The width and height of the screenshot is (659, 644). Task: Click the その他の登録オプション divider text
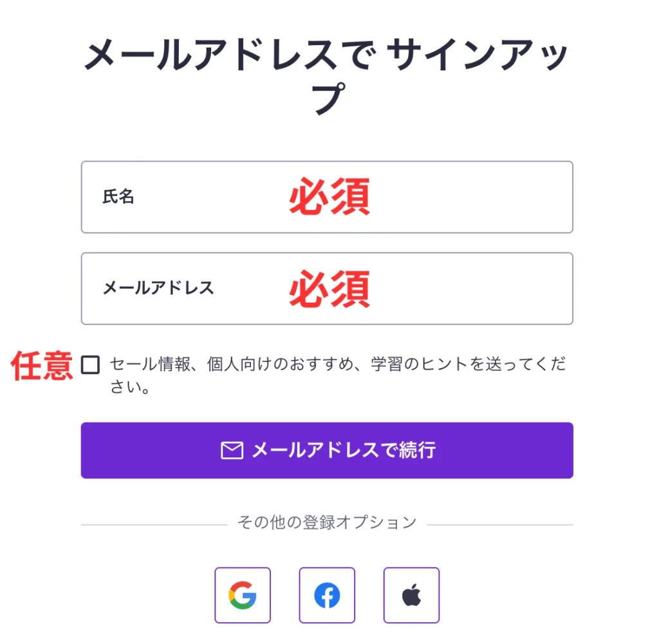point(327,522)
